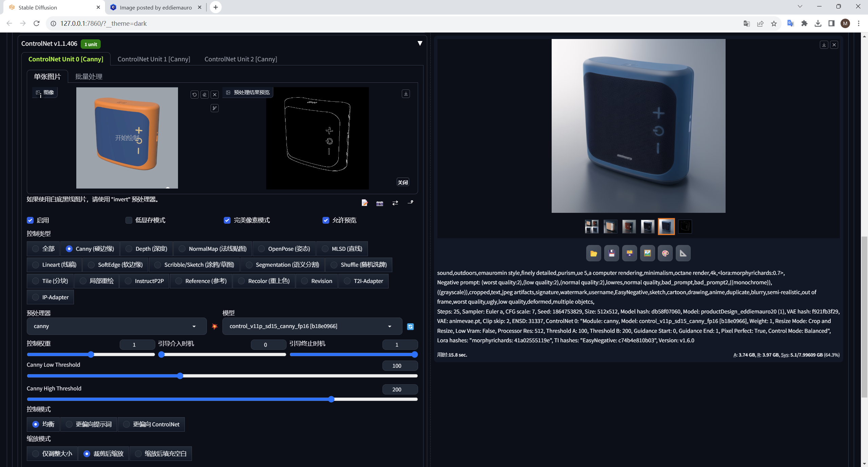Click the send dimensions up-arrow icon
This screenshot has height=467, width=868.
(411, 203)
